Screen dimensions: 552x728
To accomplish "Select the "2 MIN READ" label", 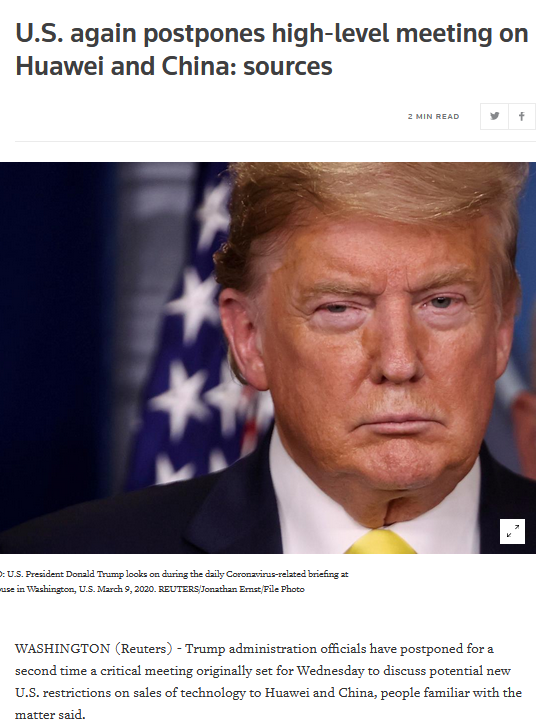I will click(x=434, y=117).
